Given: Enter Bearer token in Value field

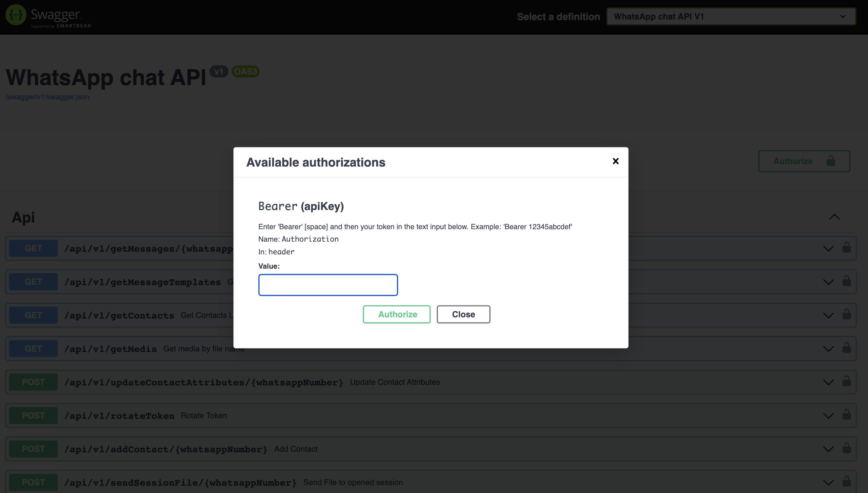Looking at the screenshot, I should click(329, 285).
